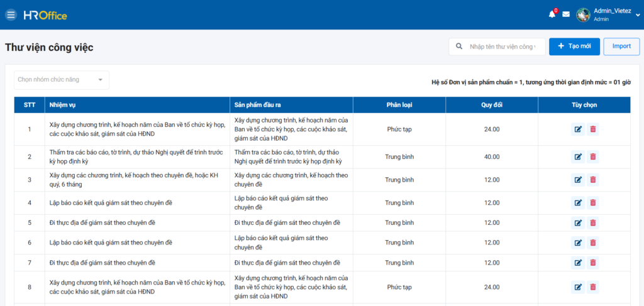Click the Phân loại column header

(x=399, y=105)
